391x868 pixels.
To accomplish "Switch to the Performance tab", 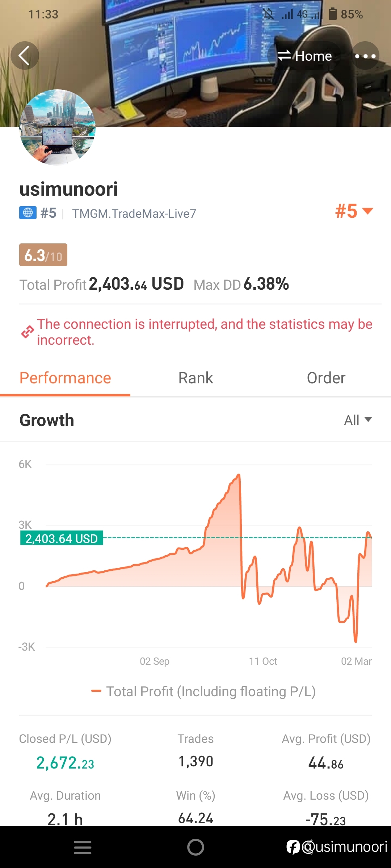I will [x=65, y=378].
